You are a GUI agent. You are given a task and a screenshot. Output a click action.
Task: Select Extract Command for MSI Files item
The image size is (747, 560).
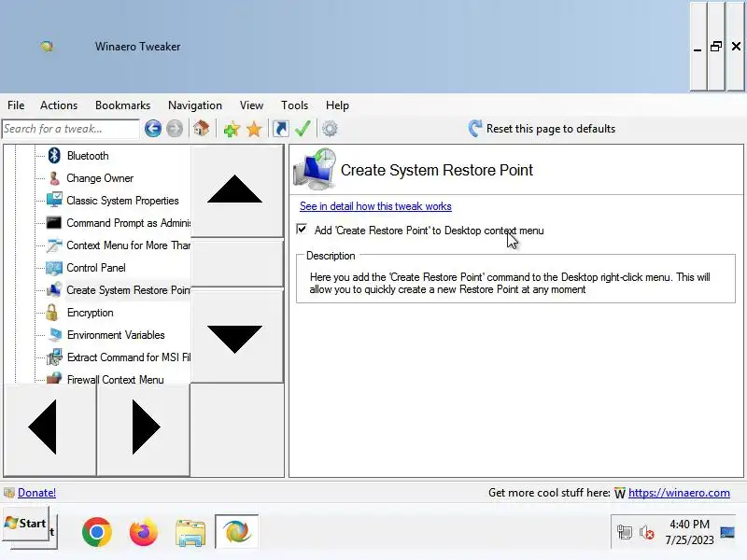[x=128, y=357]
